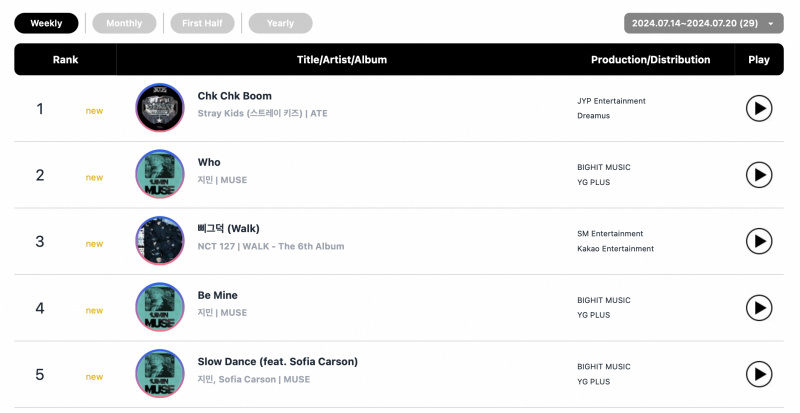Image resolution: width=800 pixels, height=413 pixels.
Task: Switch to the Yearly chart tab
Action: coord(280,23)
